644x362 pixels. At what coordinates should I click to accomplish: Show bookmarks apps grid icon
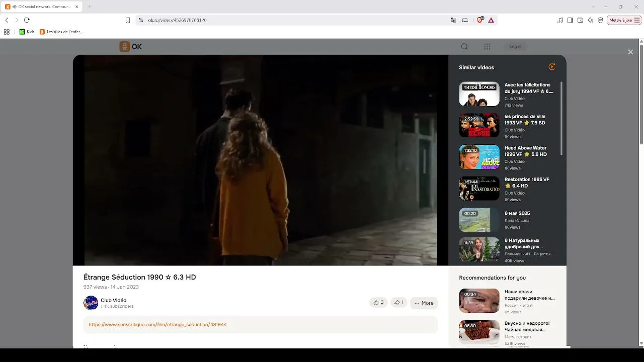click(x=7, y=32)
